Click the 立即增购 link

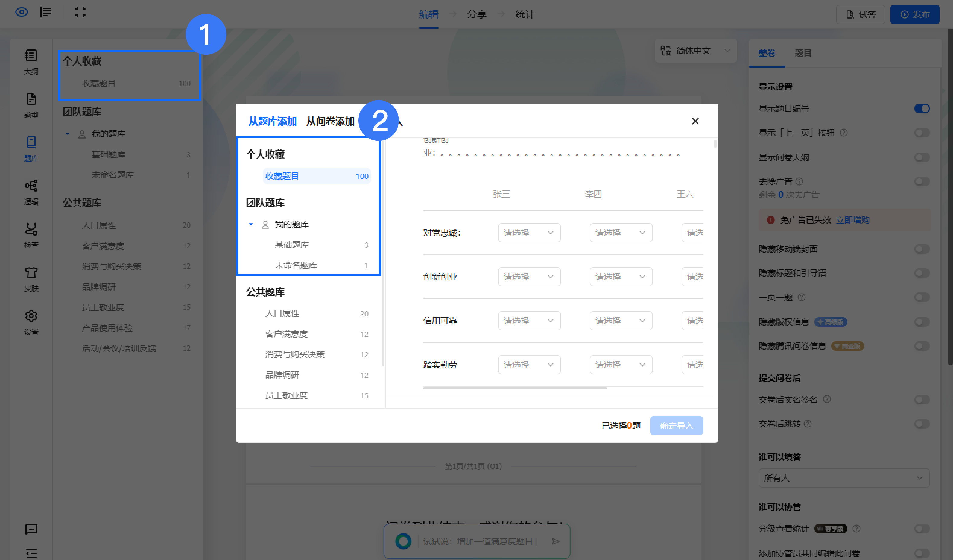pos(852,220)
